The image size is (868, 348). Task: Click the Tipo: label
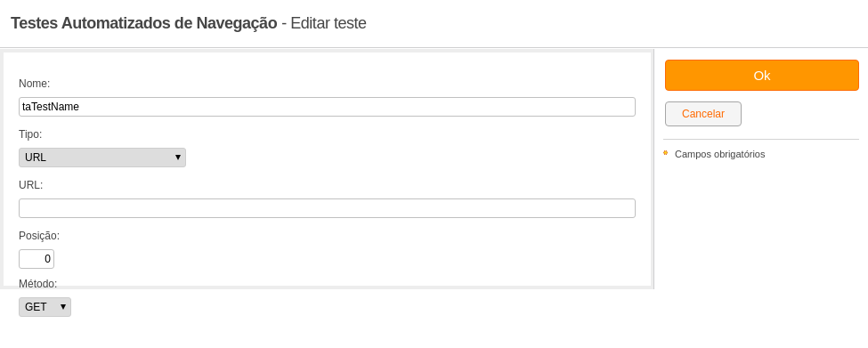pyautogui.click(x=30, y=134)
